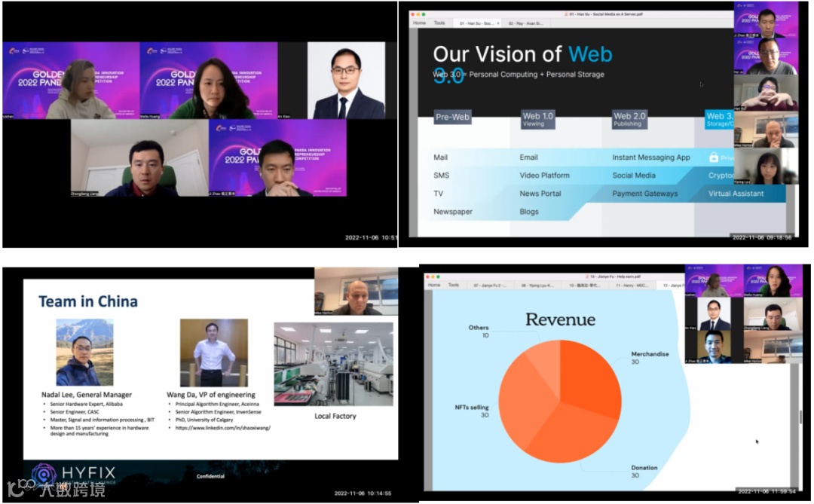
Task: Switch to the '02 - Ray - Avan' document tab
Action: [x=525, y=23]
